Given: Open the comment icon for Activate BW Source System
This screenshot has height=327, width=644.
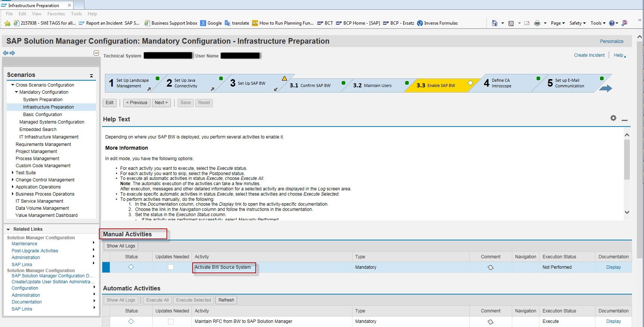Looking at the screenshot, I should pyautogui.click(x=491, y=267).
